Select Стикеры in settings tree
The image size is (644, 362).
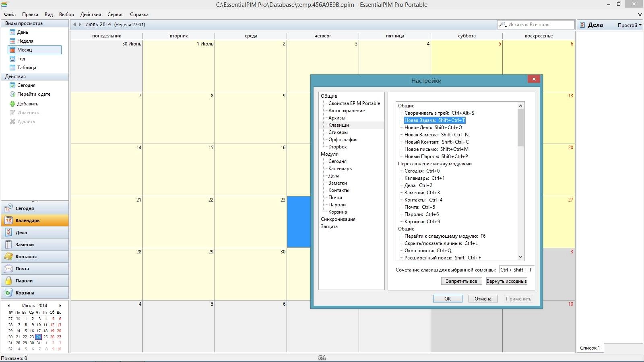[338, 132]
